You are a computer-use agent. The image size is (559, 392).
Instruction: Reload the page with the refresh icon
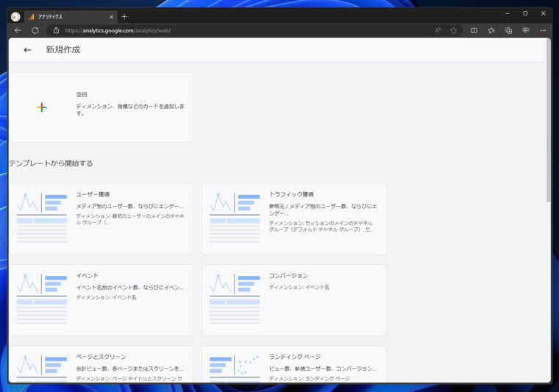tap(35, 31)
